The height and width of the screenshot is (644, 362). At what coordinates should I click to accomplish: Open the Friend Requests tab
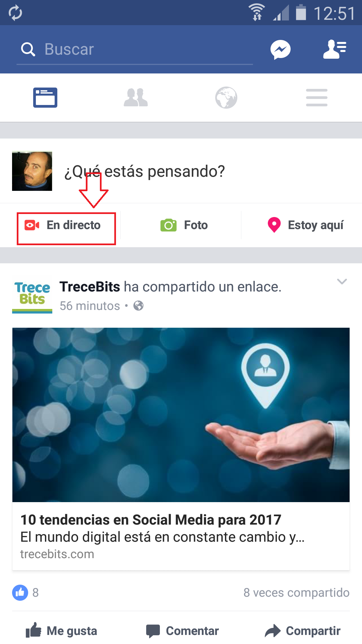tap(136, 98)
